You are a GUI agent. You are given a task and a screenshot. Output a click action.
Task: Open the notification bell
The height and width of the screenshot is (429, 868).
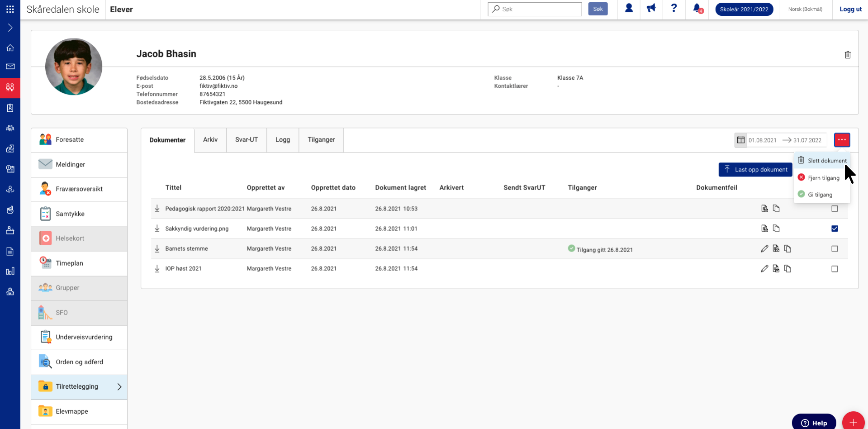click(697, 8)
